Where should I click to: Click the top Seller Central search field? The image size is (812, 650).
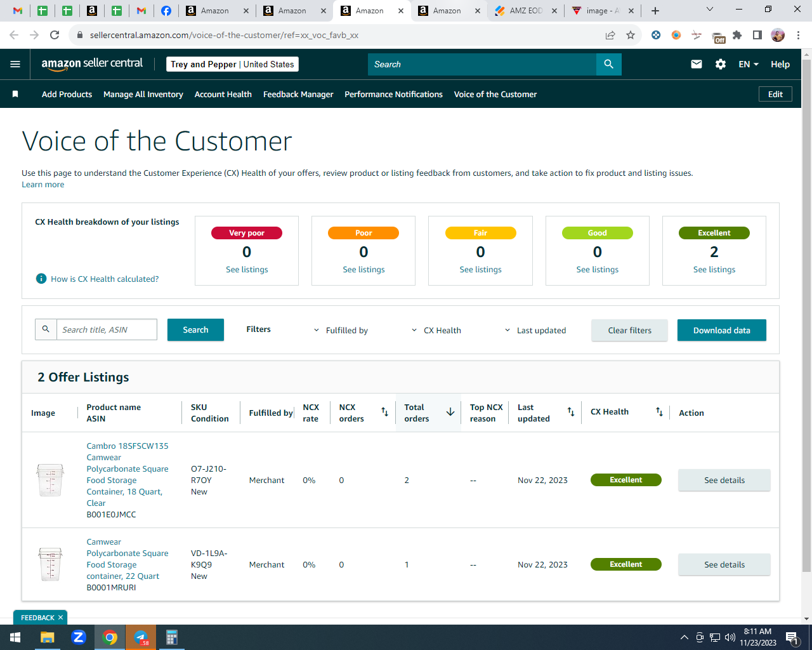pos(482,64)
